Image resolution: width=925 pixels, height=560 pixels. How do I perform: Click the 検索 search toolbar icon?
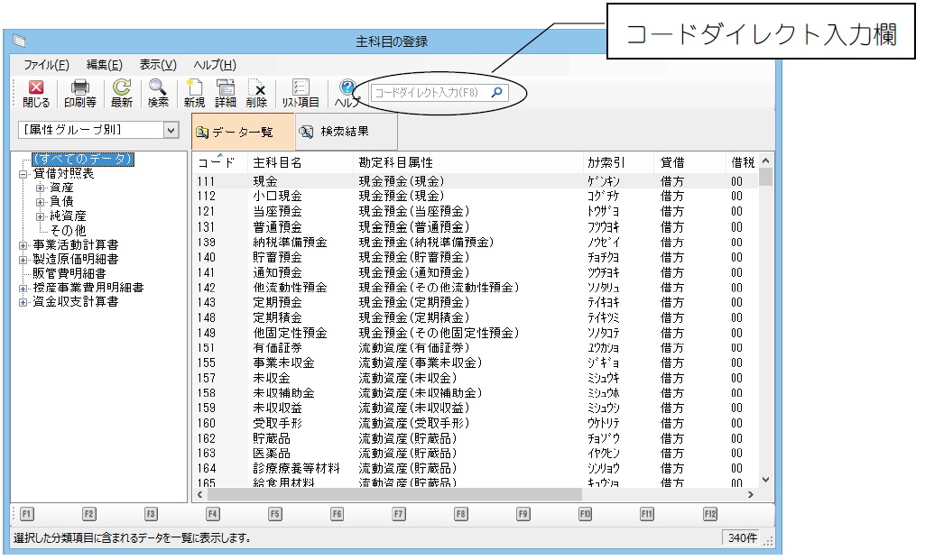pyautogui.click(x=158, y=93)
